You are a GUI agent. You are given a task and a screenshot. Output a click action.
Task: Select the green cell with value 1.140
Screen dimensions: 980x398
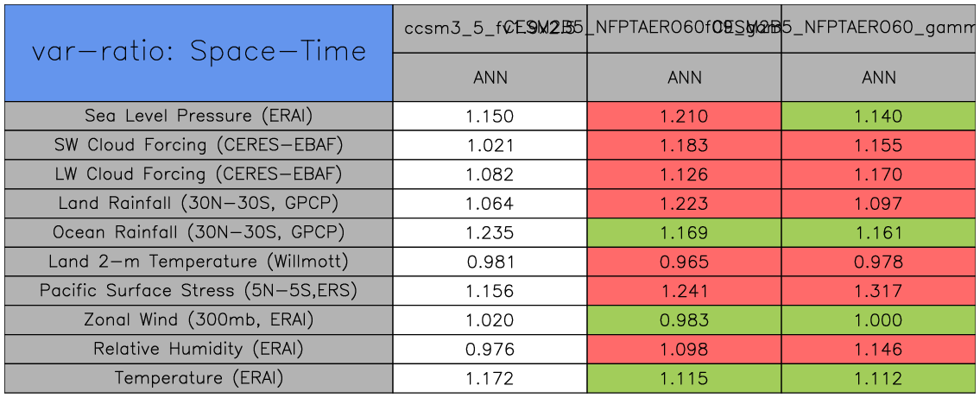click(879, 116)
